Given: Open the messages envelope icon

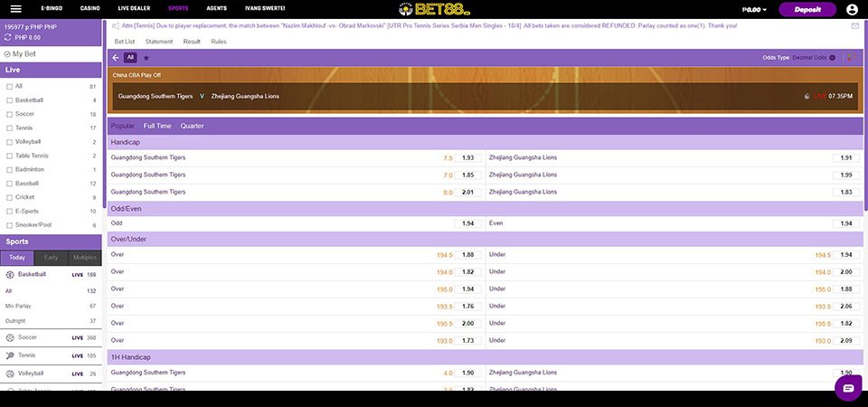Looking at the screenshot, I should (x=855, y=26).
